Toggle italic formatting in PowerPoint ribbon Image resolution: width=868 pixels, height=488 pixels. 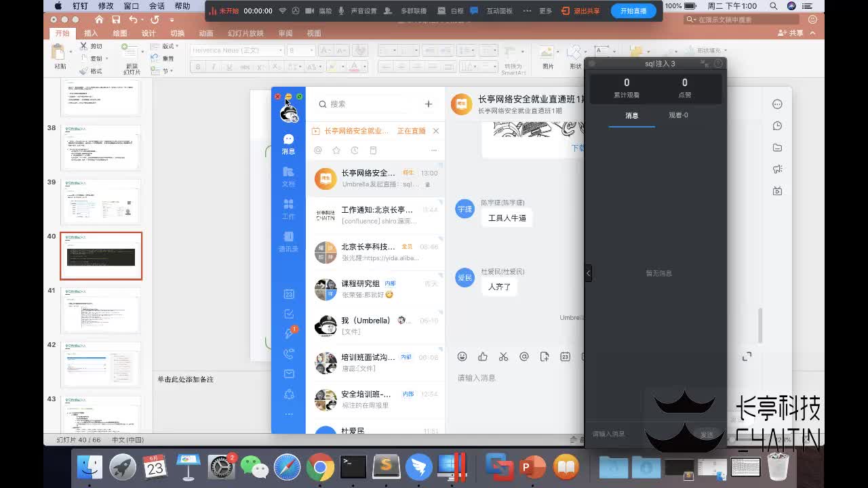coord(213,66)
